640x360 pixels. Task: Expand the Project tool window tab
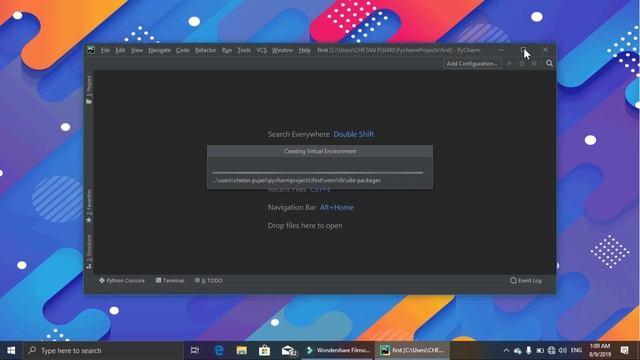point(89,89)
